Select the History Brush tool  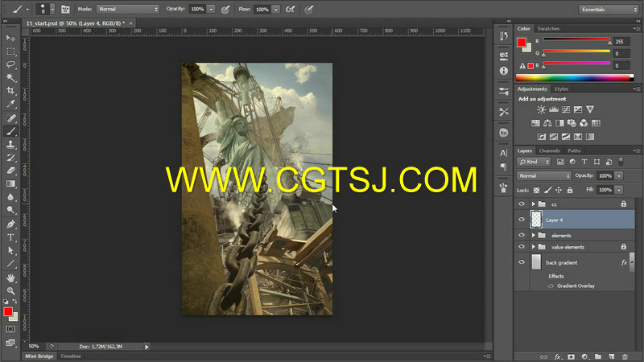tap(10, 158)
